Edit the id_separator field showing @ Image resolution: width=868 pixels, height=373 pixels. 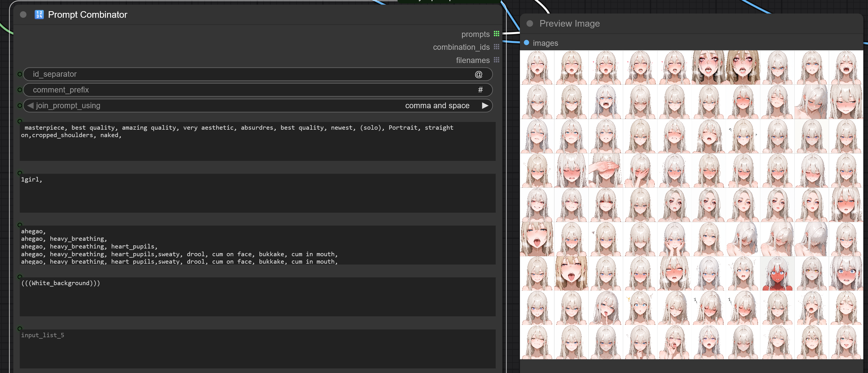click(258, 74)
